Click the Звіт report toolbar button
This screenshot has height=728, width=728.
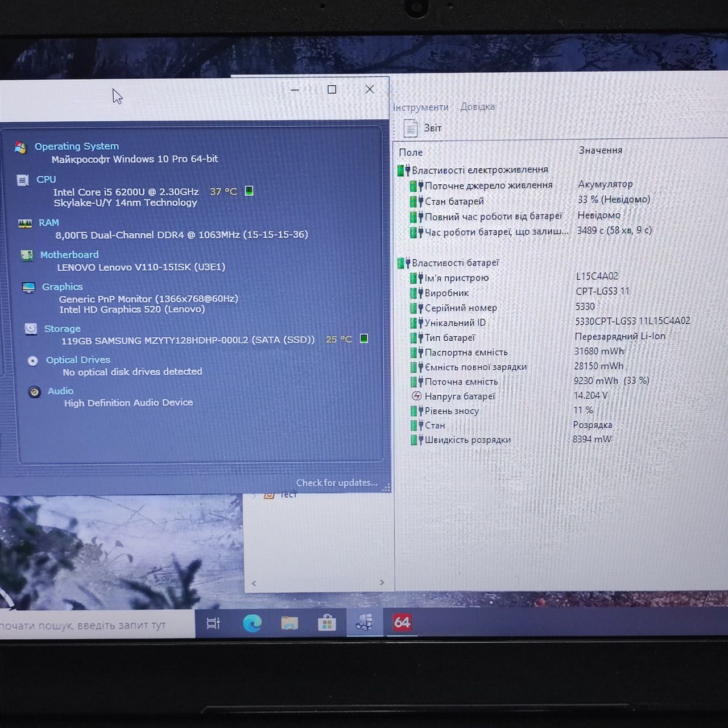pyautogui.click(x=423, y=128)
